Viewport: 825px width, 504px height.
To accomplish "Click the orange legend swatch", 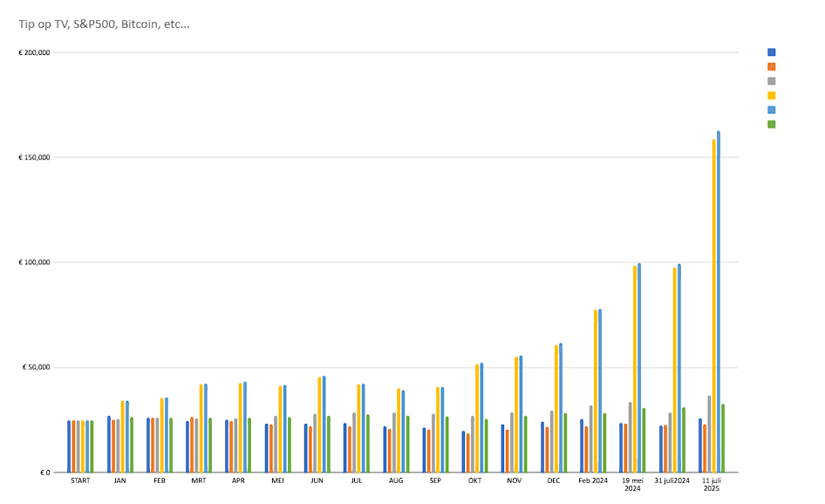I will click(x=771, y=67).
